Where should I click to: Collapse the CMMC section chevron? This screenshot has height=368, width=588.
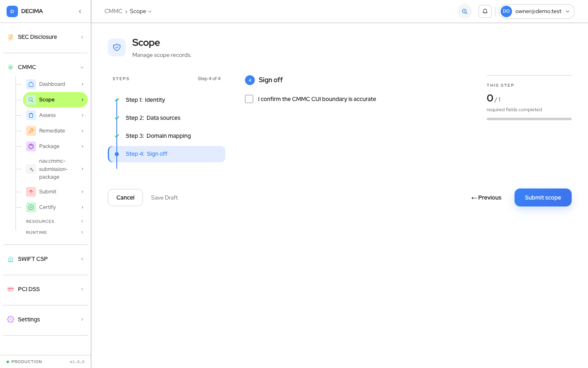82,67
